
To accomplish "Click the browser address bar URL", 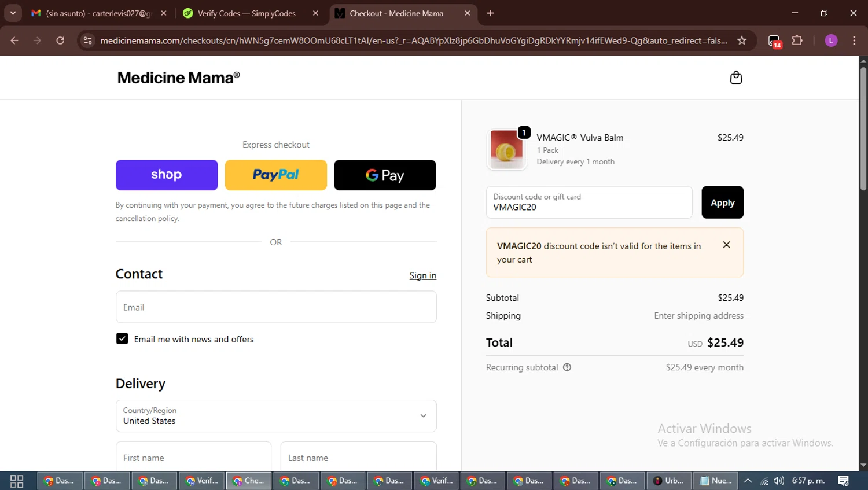I will coord(414,40).
